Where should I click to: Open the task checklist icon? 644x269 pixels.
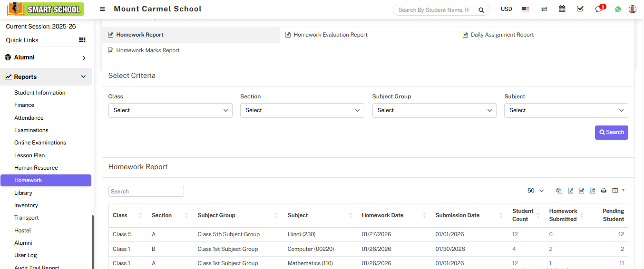click(580, 9)
